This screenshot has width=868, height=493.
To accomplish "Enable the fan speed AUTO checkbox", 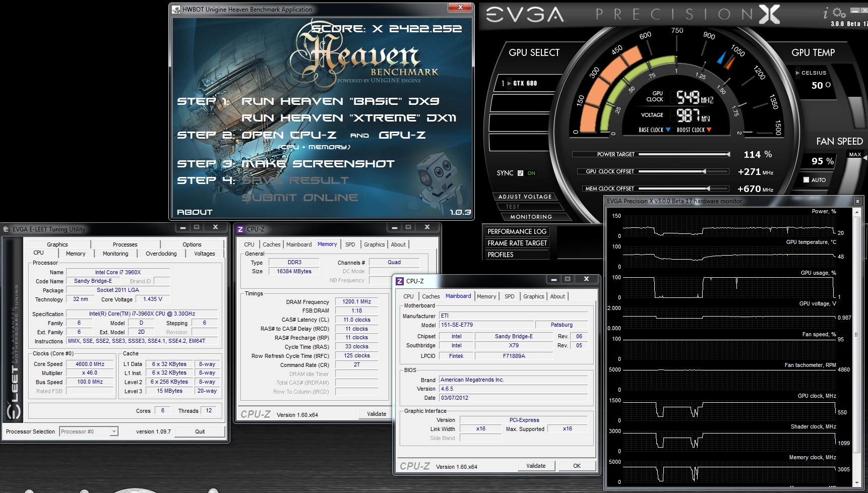I will [x=806, y=180].
